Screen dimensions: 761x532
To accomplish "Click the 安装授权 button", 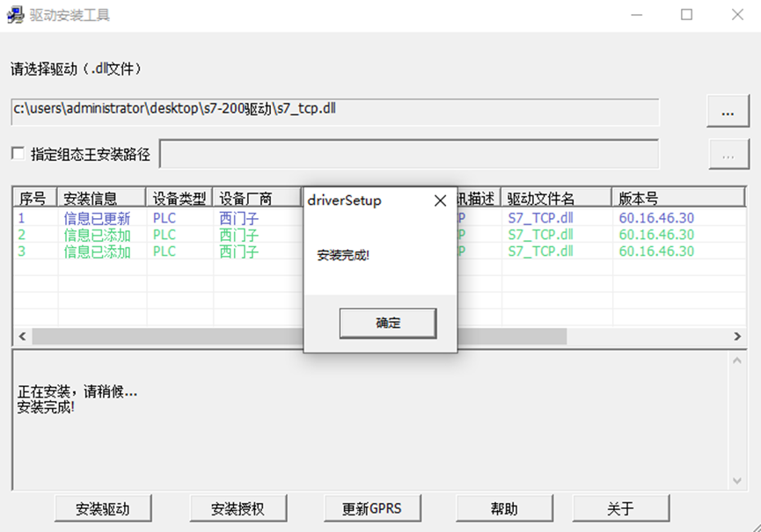I will click(x=238, y=508).
